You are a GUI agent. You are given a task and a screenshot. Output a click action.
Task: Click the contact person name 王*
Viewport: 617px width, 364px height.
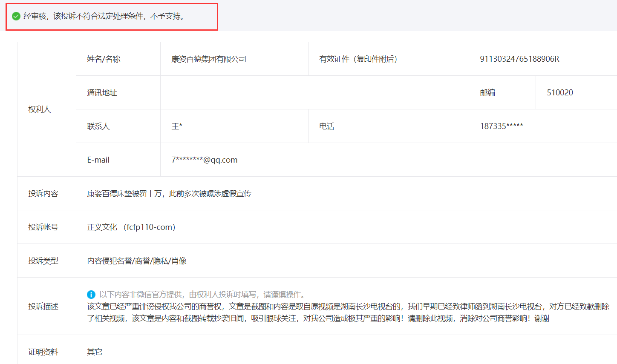[x=177, y=126]
